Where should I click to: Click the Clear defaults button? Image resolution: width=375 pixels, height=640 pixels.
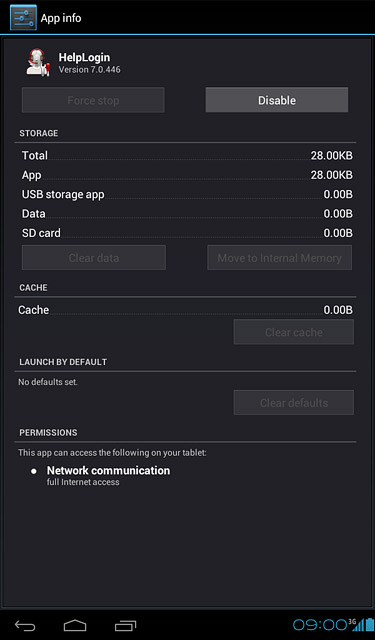tap(294, 402)
